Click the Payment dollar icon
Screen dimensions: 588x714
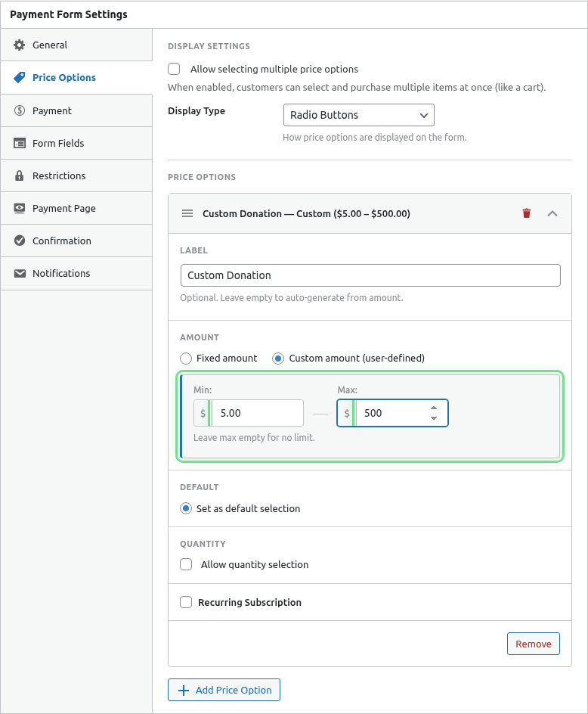tap(18, 110)
